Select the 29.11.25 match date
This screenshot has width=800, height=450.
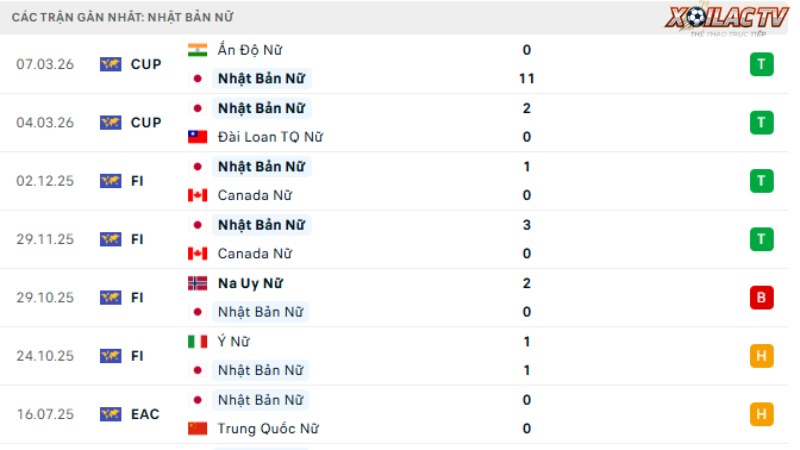[45, 239]
